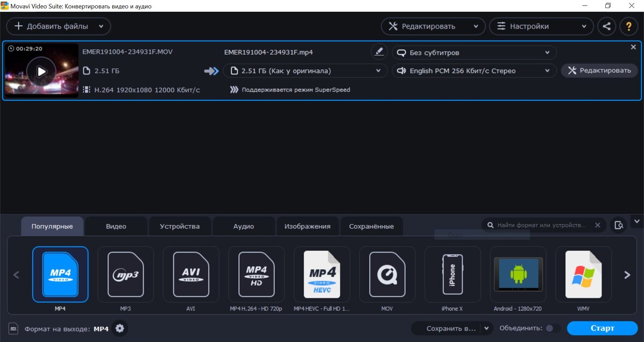Open the Сохранить в dropdown arrow
Viewport: 644px width, 342px height.
click(486, 328)
